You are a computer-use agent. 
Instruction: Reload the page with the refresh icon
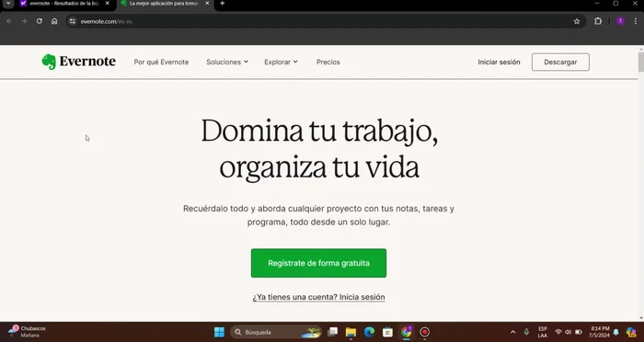pos(39,21)
